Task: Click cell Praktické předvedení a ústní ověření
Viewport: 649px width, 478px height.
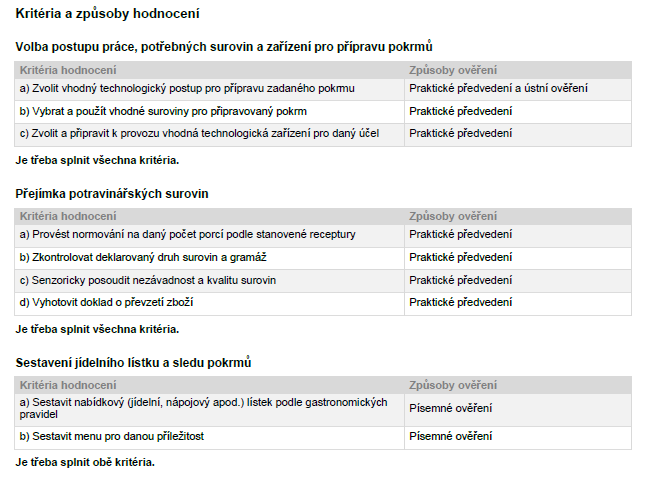Action: [x=498, y=89]
